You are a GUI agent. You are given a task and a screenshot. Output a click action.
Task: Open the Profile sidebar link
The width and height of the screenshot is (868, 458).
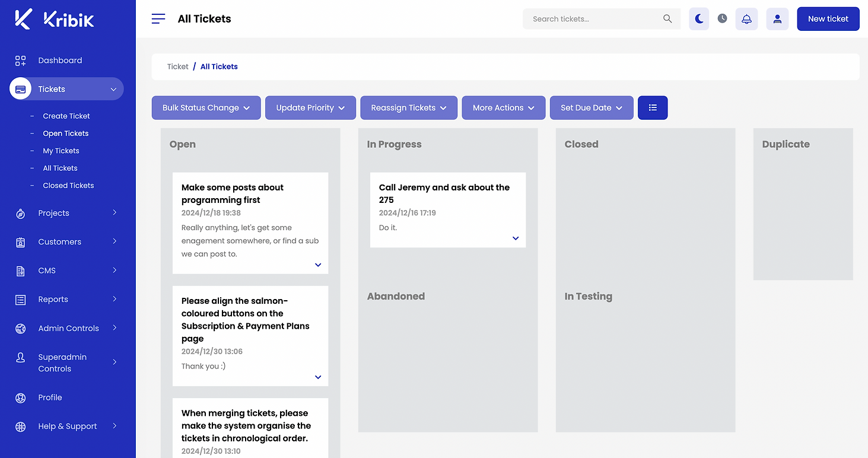pos(50,397)
